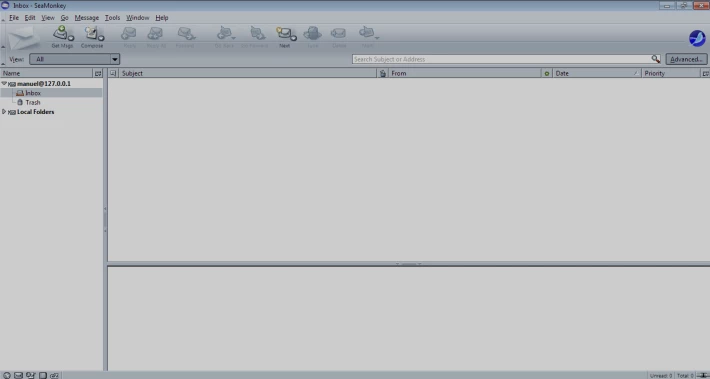This screenshot has width=710, height=379.
Task: Expand the Local Folders tree
Action: (4, 111)
